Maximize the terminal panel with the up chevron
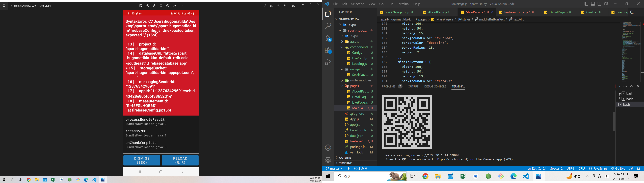Viewport: 644px width, 183px height. (x=632, y=86)
